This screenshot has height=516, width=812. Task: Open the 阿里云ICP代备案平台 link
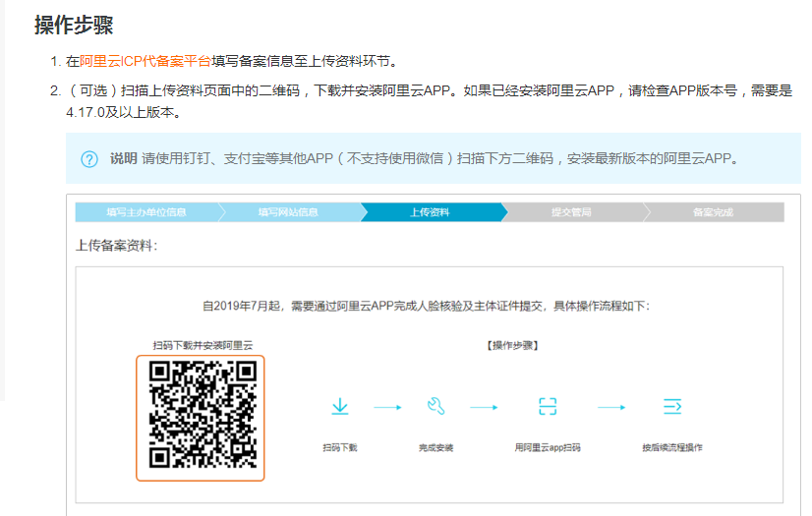coord(145,61)
